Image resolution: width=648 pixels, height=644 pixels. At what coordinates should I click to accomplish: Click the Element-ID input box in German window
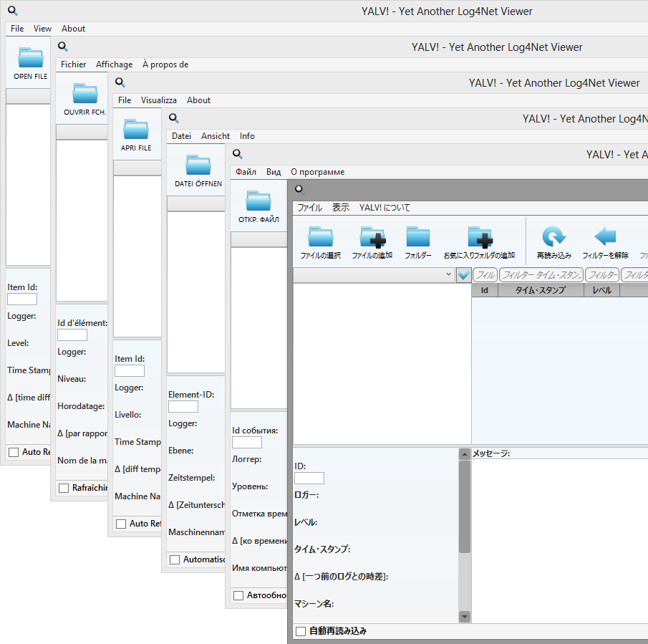[x=183, y=407]
